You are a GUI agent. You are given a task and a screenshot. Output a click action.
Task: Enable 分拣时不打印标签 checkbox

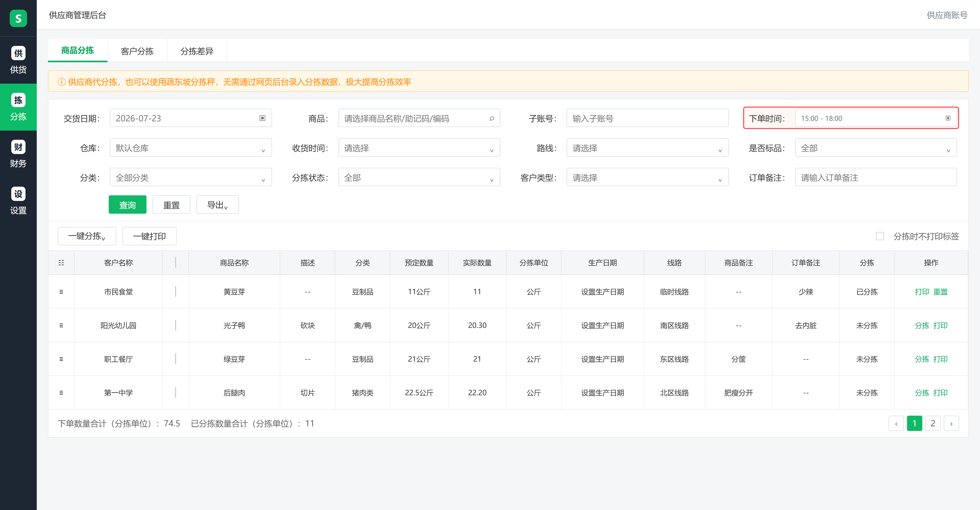tap(879, 236)
